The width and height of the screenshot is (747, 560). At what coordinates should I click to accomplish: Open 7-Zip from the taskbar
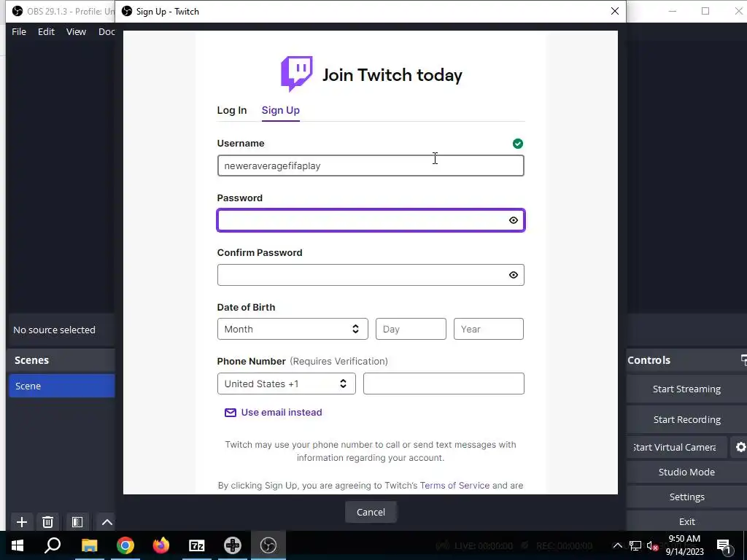point(197,545)
